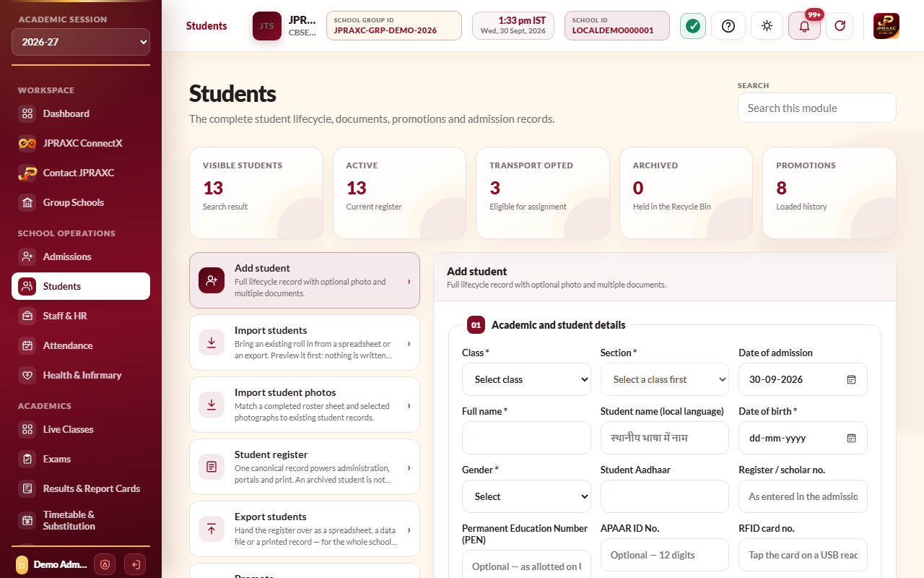
Task: Open Admissions in sidebar
Action: tap(81, 256)
